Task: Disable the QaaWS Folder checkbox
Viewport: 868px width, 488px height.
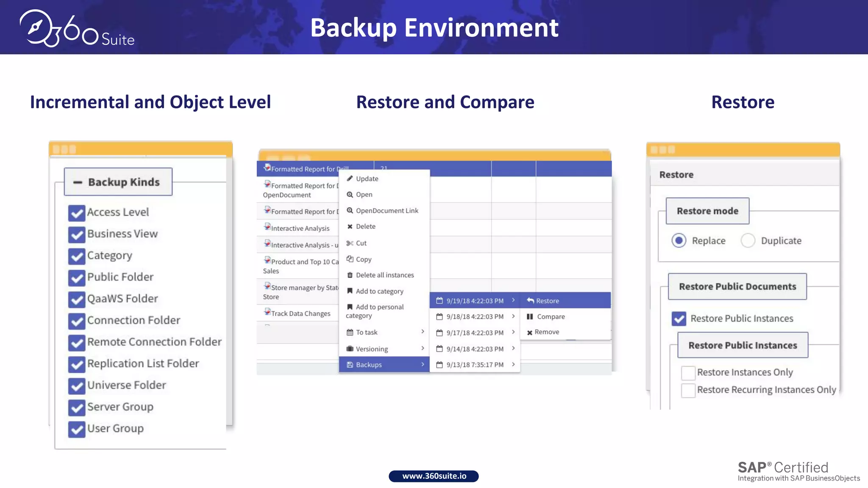Action: [x=77, y=299]
